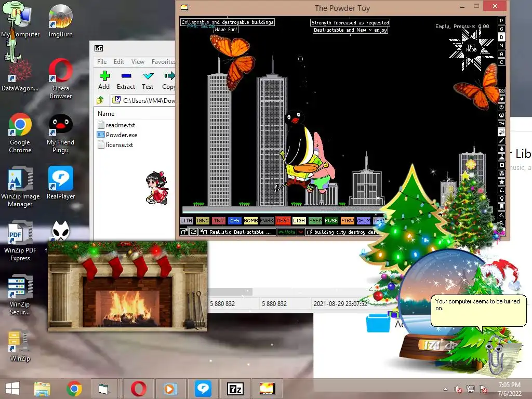This screenshot has width=532, height=399.
Task: Switch to Alternative velocity display A
Action: 501,54
